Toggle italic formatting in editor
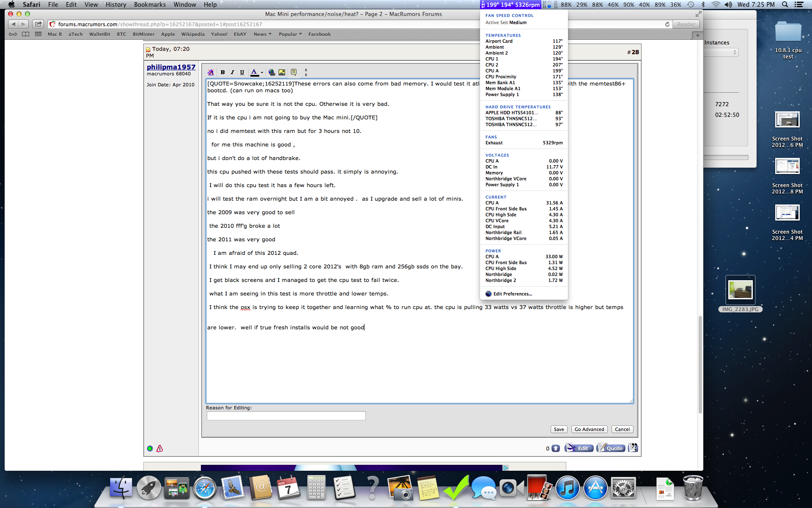 232,72
